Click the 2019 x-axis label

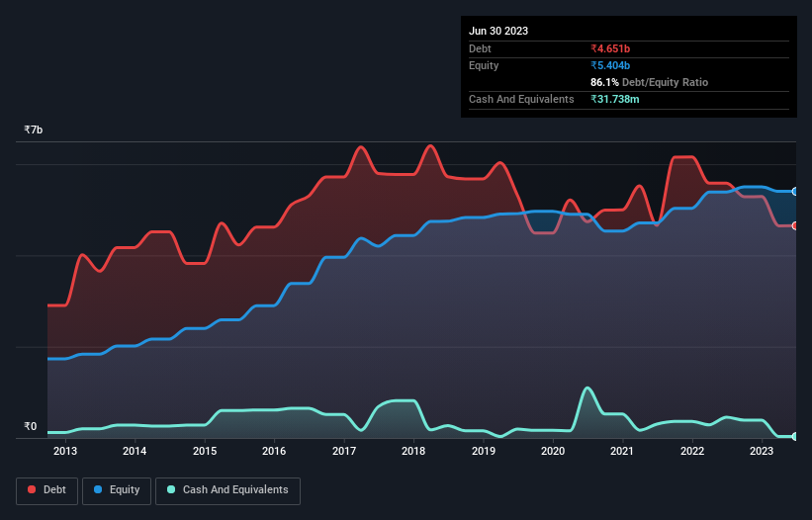(484, 451)
